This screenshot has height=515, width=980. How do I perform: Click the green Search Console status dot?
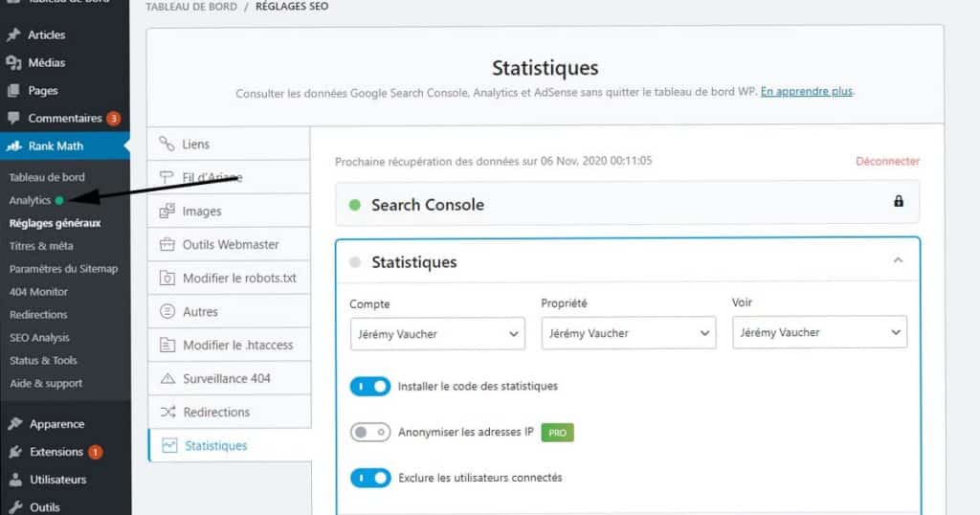355,205
